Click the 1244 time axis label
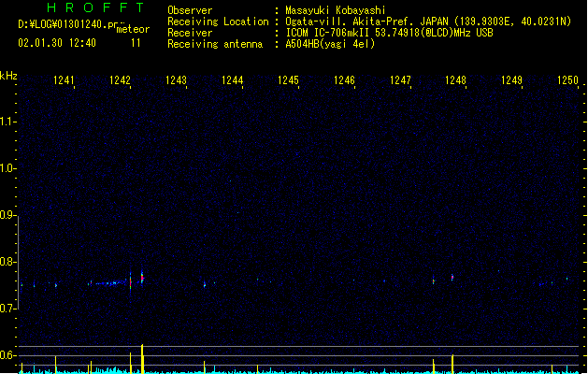The height and width of the screenshot is (374, 588). pyautogui.click(x=232, y=80)
